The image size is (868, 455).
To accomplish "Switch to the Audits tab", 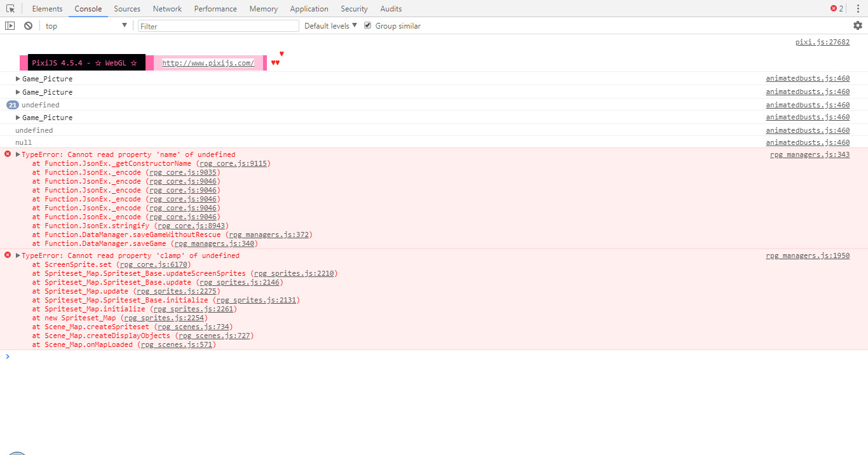I will click(391, 9).
